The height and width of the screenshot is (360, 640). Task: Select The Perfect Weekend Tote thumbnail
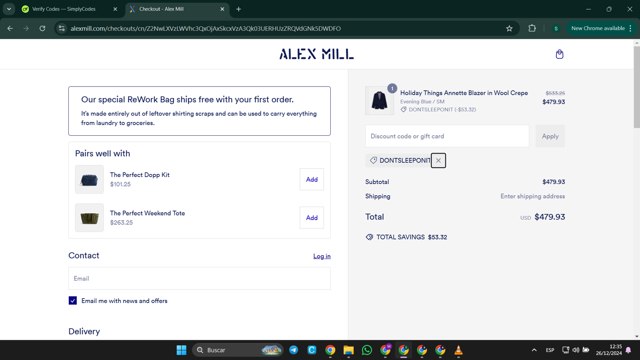click(89, 218)
